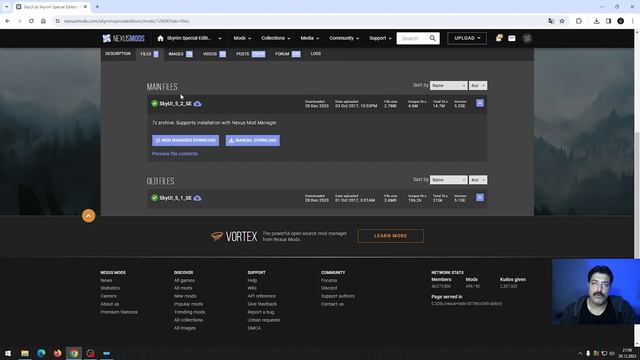Go back with the browser back arrow
Viewport: 640px width, 360px height.
click(x=7, y=21)
